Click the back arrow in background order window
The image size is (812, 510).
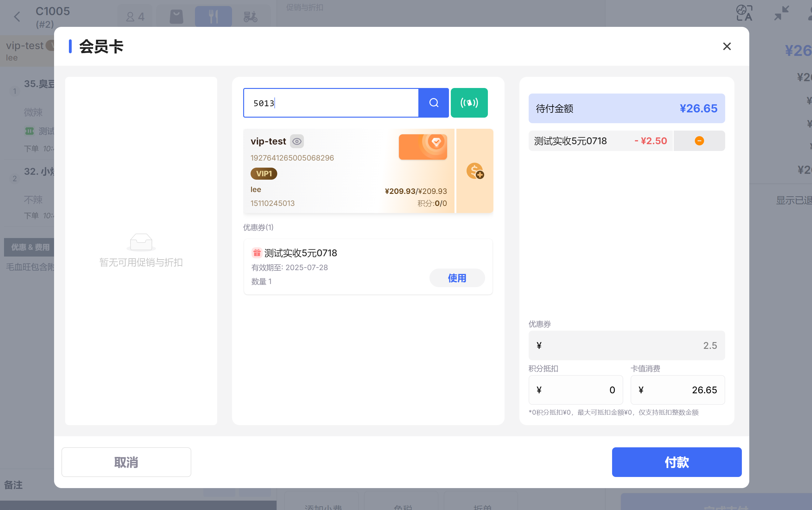tap(17, 16)
